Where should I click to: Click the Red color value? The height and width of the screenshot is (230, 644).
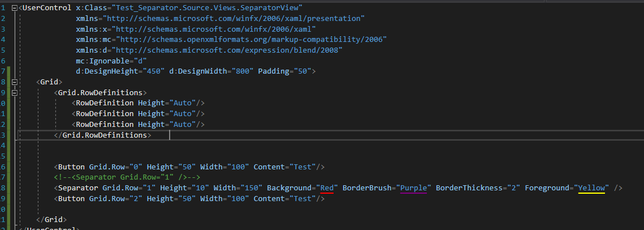[x=327, y=188]
